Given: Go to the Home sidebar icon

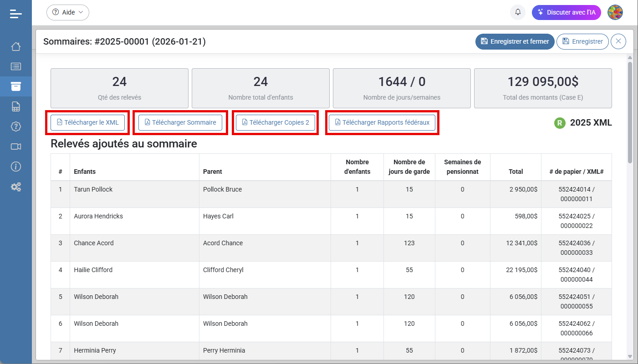Looking at the screenshot, I should [x=16, y=46].
